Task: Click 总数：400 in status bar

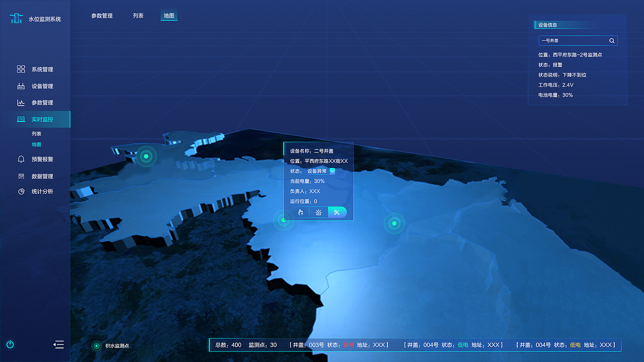Action: coord(228,345)
